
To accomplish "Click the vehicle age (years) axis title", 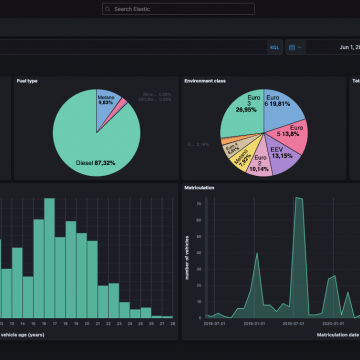I will 23,335.
